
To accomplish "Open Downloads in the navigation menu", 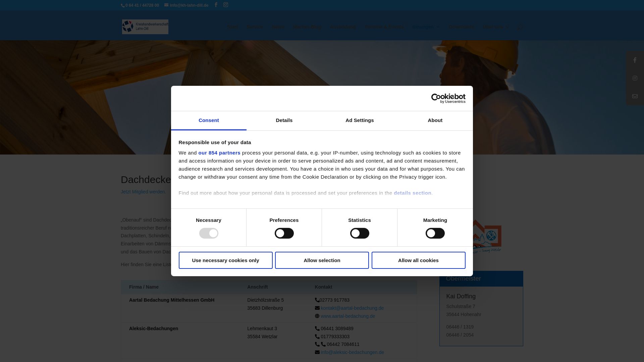I will [x=461, y=27].
